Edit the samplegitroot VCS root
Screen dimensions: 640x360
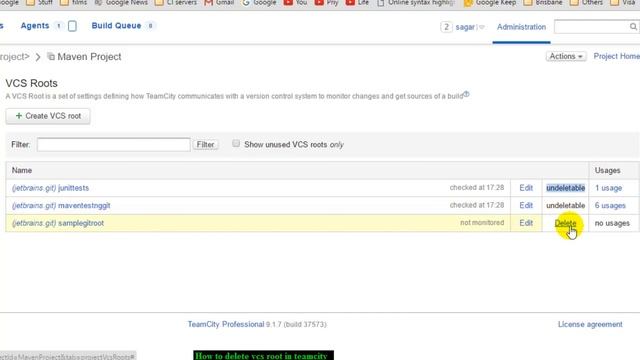pos(526,223)
